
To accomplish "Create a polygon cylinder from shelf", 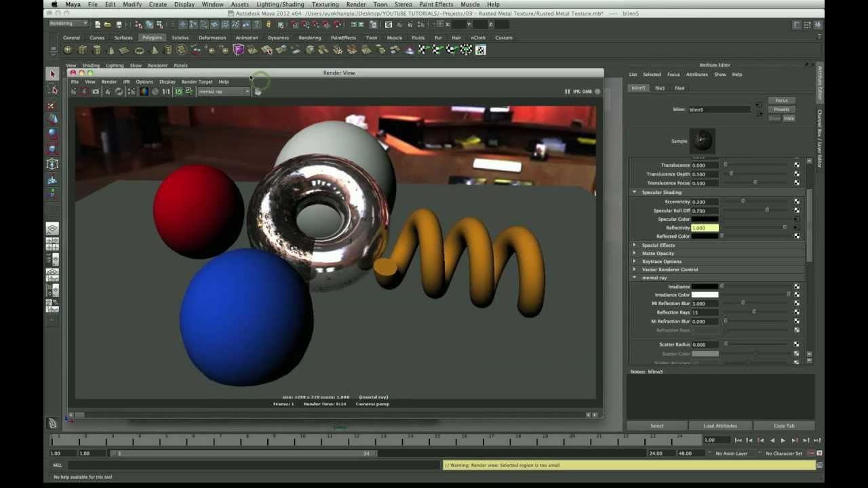I will coord(97,50).
